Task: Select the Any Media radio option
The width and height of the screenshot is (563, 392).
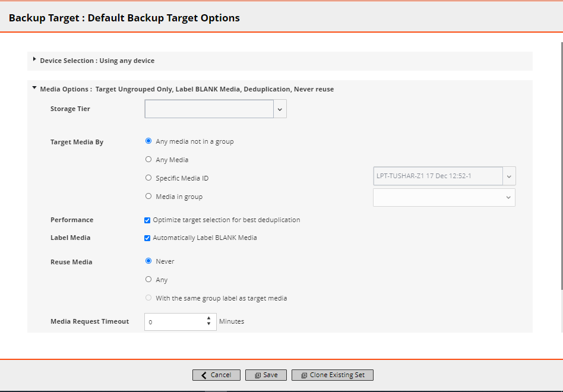Action: pos(148,159)
